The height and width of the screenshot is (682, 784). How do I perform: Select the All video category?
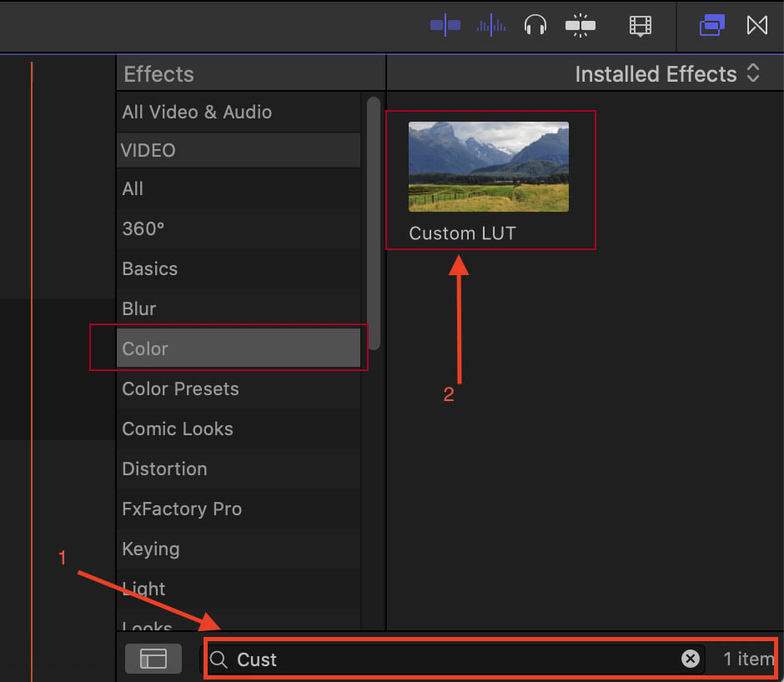click(x=239, y=189)
